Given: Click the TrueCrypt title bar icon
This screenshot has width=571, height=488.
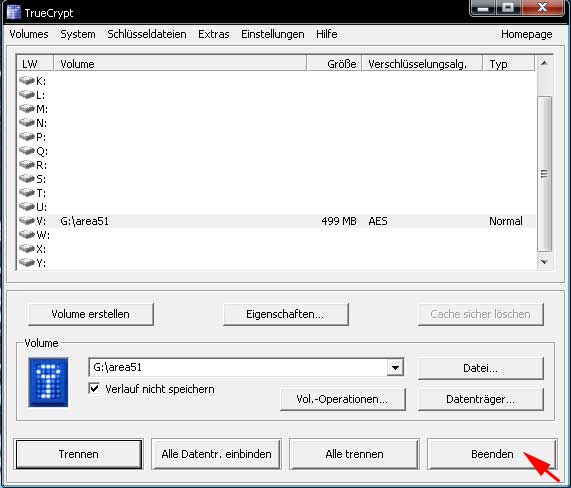Looking at the screenshot, I should coord(14,12).
